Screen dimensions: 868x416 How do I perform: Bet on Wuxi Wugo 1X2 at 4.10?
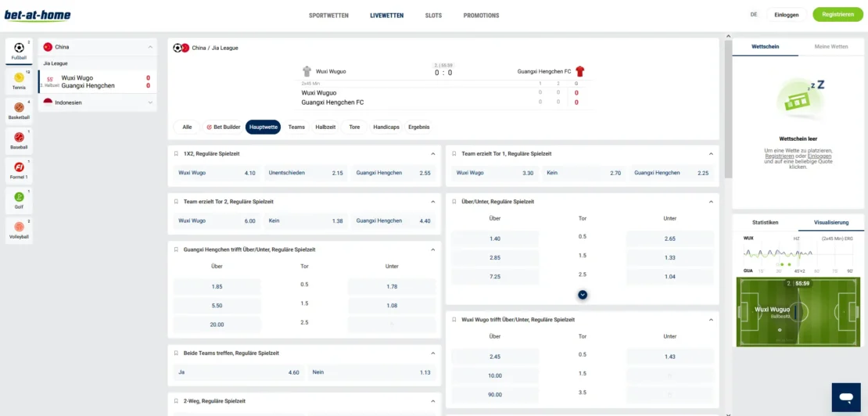pyautogui.click(x=217, y=173)
